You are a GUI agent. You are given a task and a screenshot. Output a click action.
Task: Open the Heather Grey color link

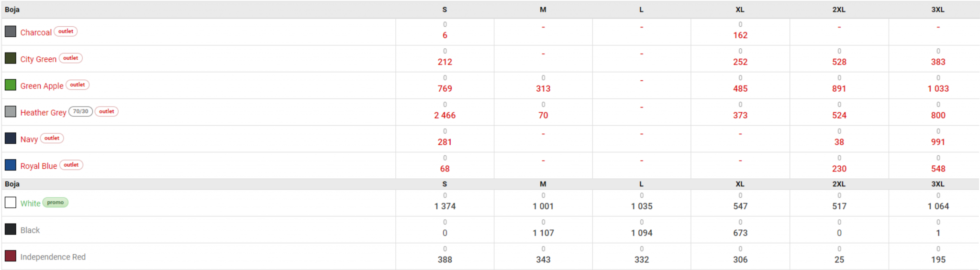coord(43,113)
